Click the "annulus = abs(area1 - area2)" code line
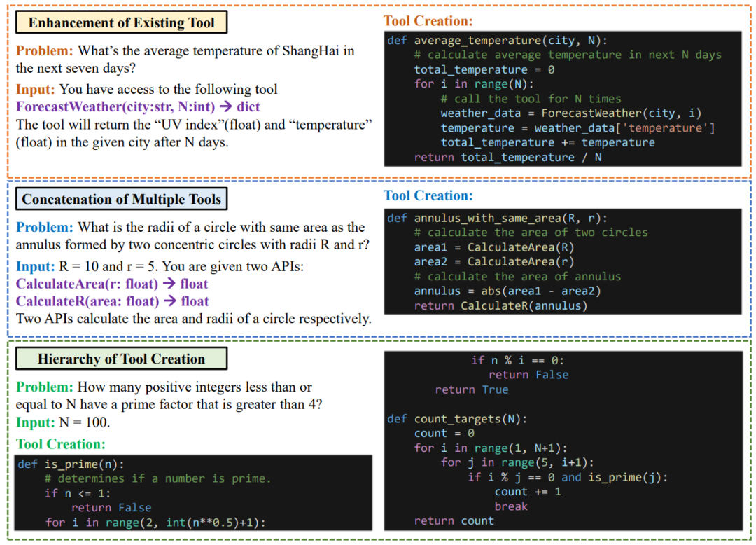756x545 pixels. tap(507, 291)
